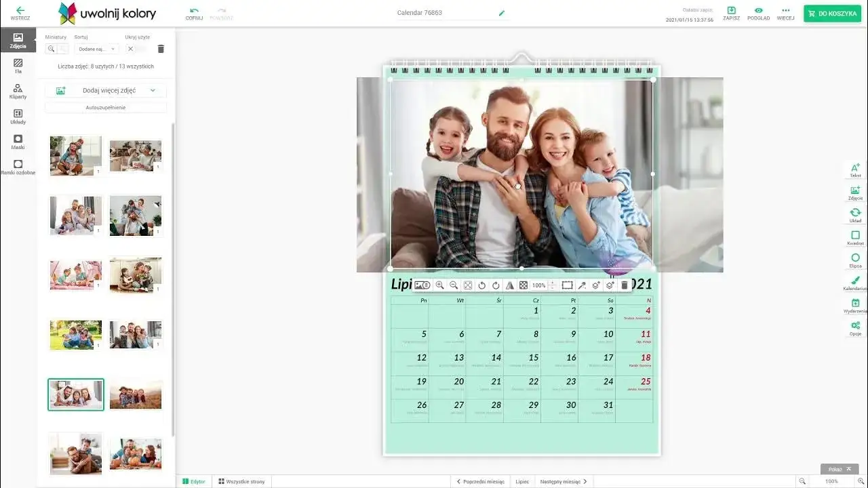Click the Cofnij undo button
The width and height of the screenshot is (868, 488).
[195, 14]
